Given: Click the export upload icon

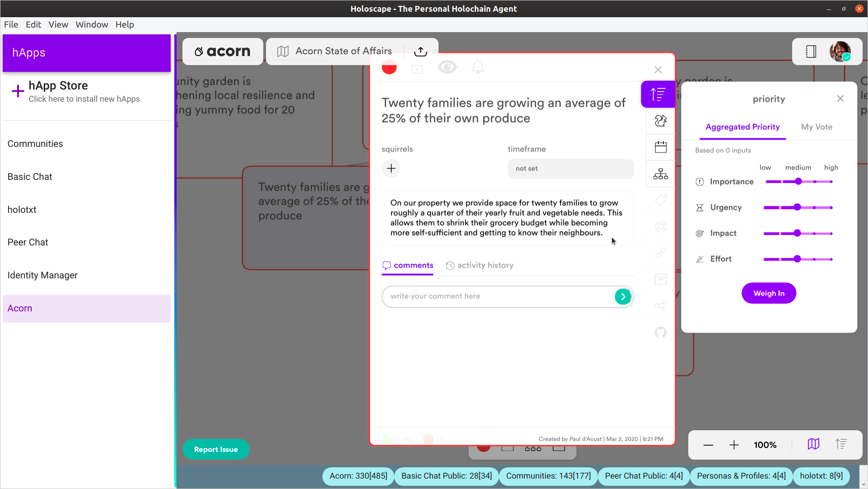Looking at the screenshot, I should 420,51.
